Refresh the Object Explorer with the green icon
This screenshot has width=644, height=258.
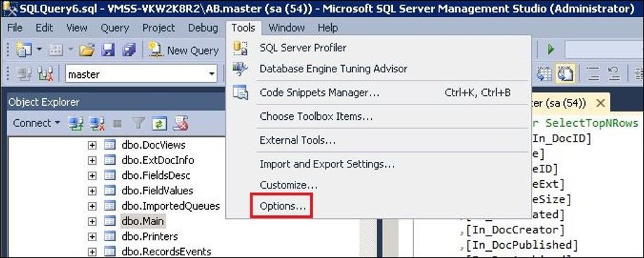click(x=159, y=123)
